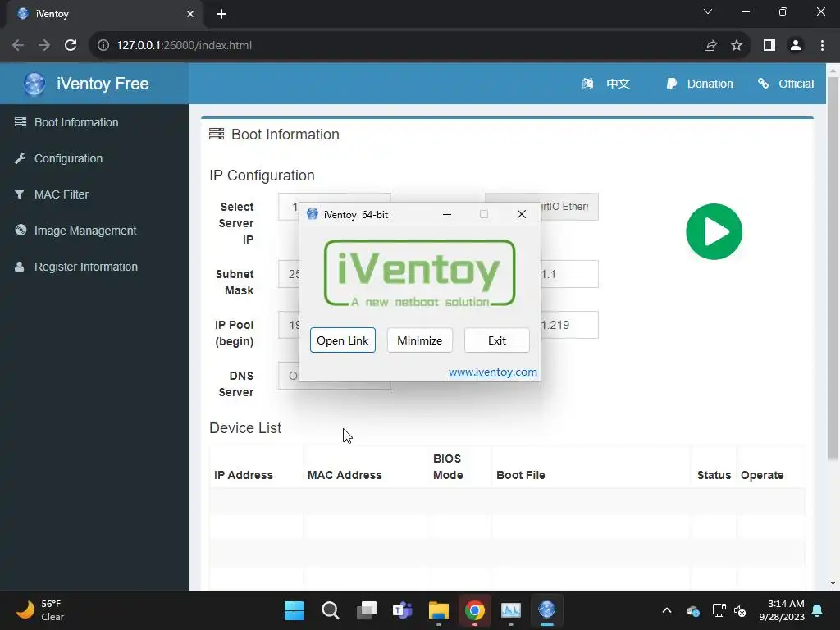This screenshot has width=840, height=630.
Task: Reload the iVentoy page in Chrome
Action: 71,46
